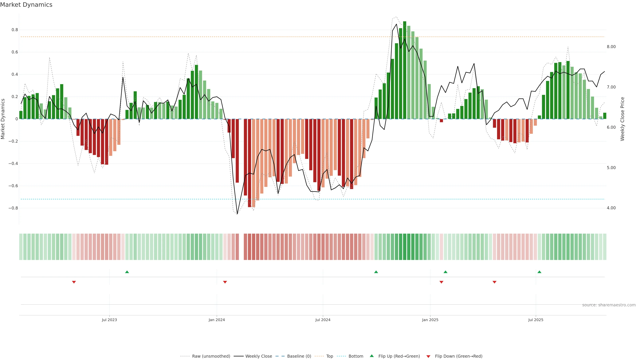
Task: Click the Flip Down triangle before Jul 2023
Action: point(74,282)
